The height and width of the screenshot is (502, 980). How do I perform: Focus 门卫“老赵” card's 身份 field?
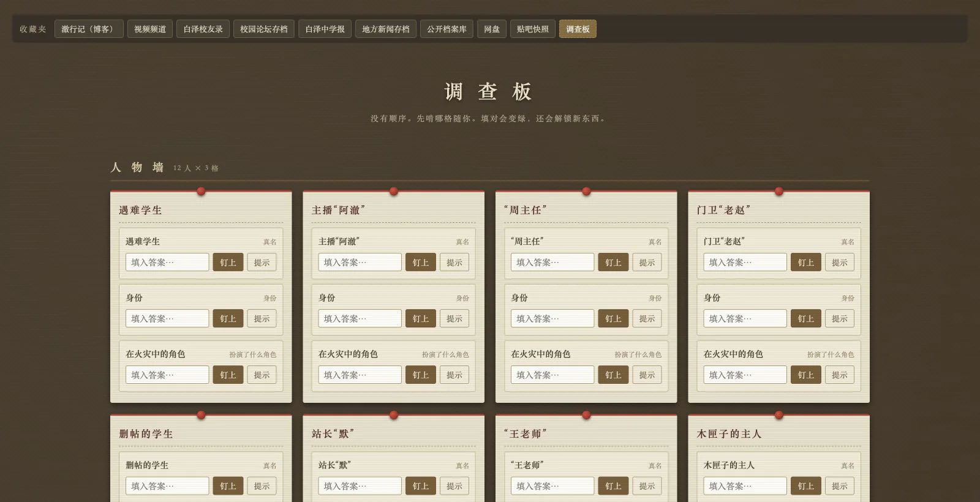pyautogui.click(x=745, y=318)
